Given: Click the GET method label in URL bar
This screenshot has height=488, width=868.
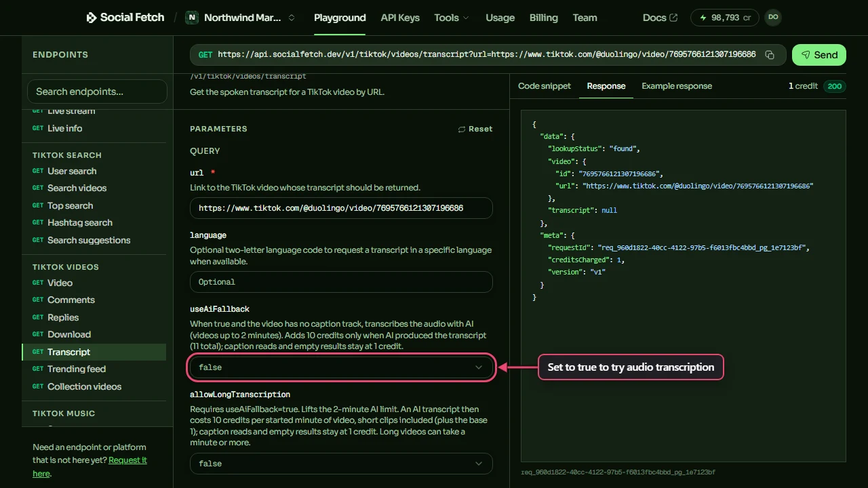Looking at the screenshot, I should coord(205,54).
